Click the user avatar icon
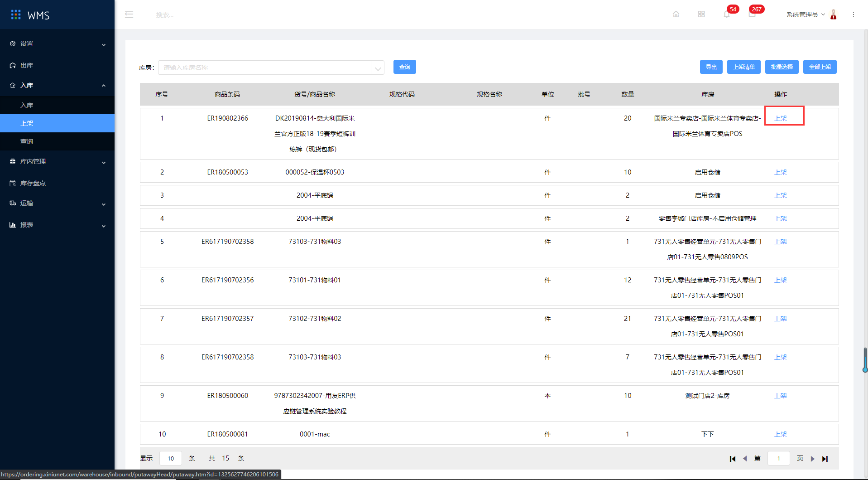Screen dimensions: 868x480 [834, 15]
